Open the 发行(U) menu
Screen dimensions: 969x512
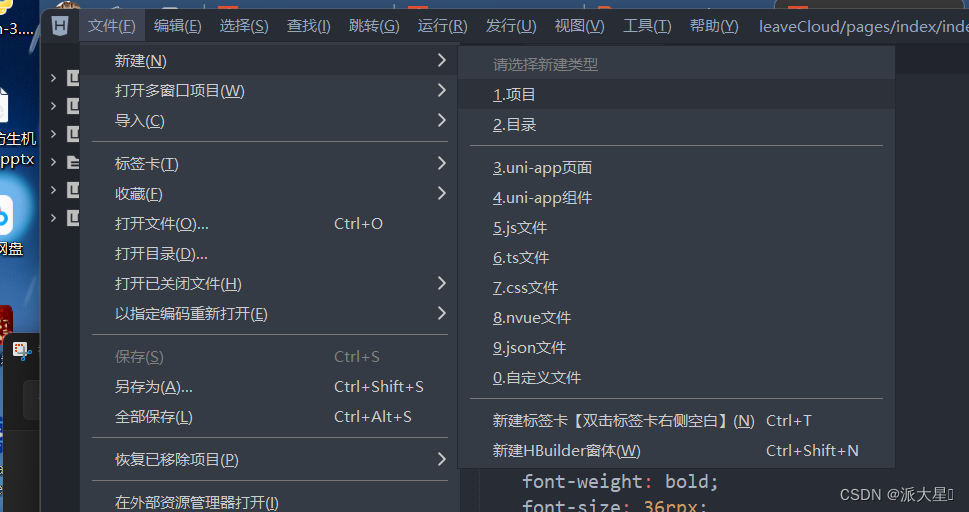tap(511, 26)
